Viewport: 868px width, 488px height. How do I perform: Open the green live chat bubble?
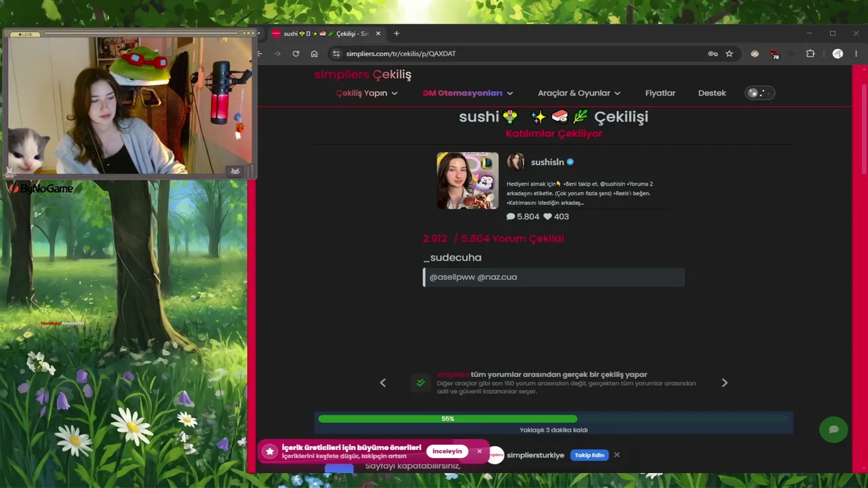833,429
